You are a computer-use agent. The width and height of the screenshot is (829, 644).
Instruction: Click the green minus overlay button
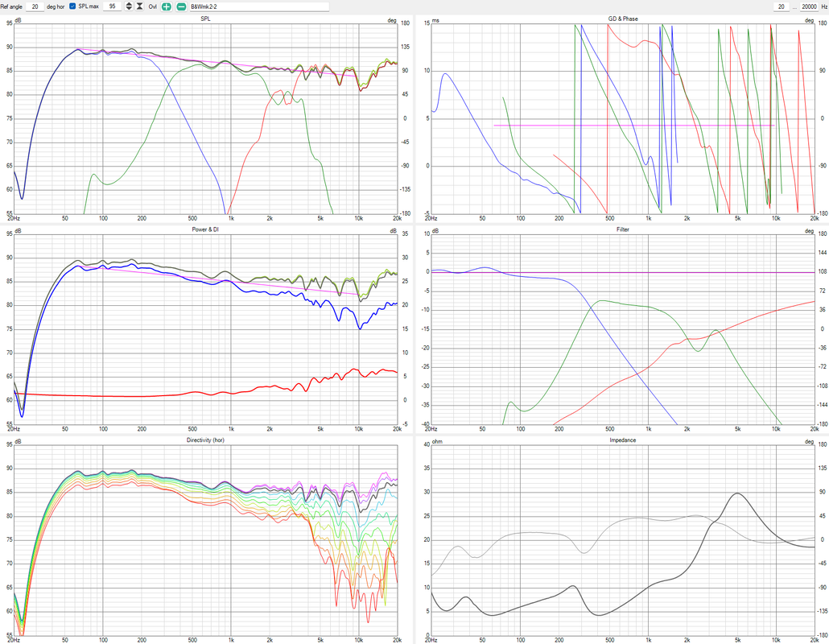coord(181,7)
